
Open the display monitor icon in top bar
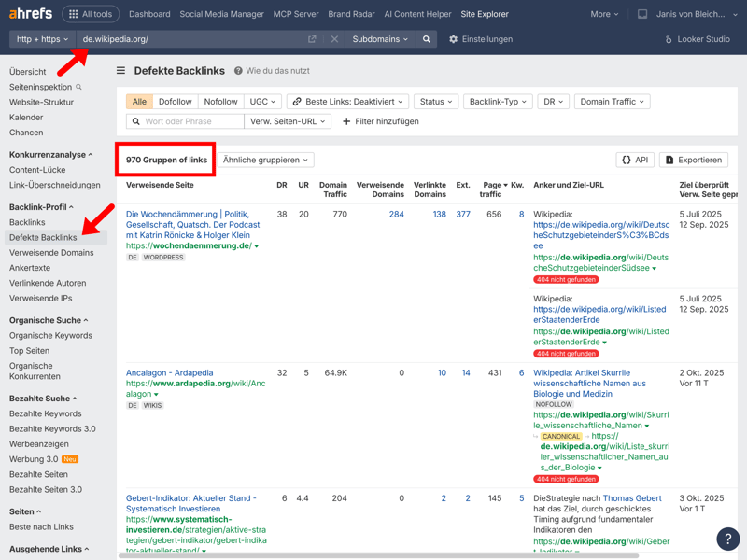click(x=642, y=14)
